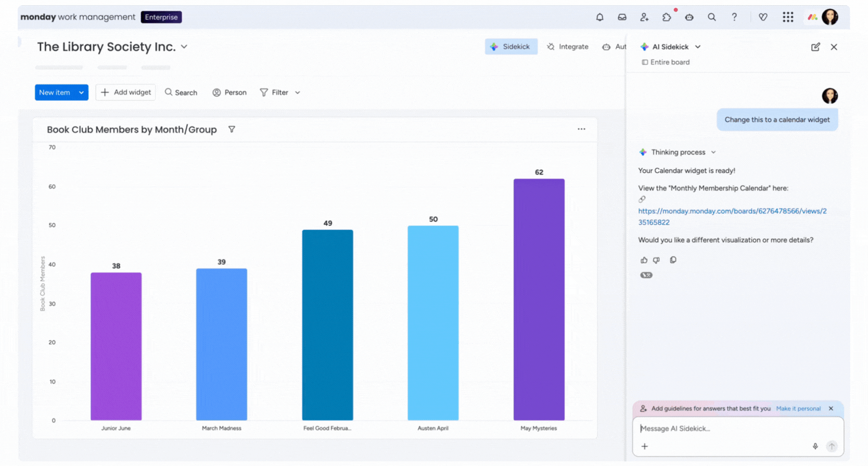Image resolution: width=868 pixels, height=466 pixels.
Task: Open the nine-dot apps grid
Action: coord(787,17)
